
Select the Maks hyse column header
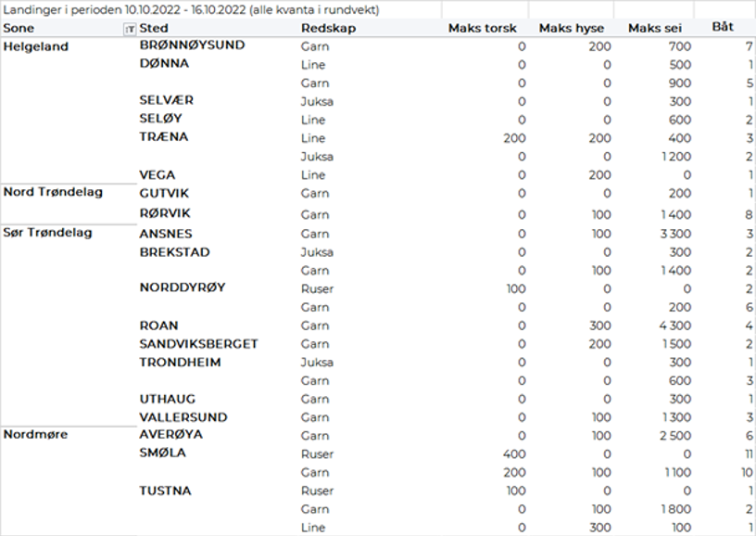tap(571, 29)
